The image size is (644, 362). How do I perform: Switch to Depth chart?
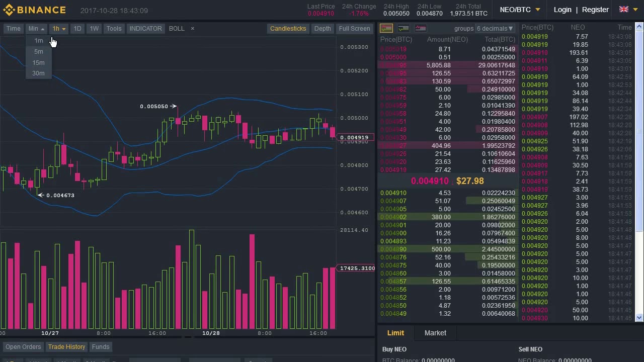(323, 29)
